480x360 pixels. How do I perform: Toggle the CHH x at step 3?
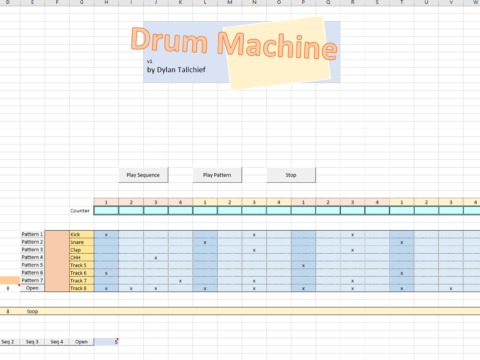click(x=156, y=258)
